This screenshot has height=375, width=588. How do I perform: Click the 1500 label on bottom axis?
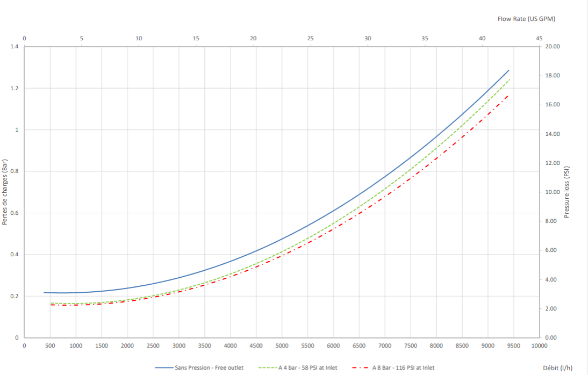tap(102, 346)
